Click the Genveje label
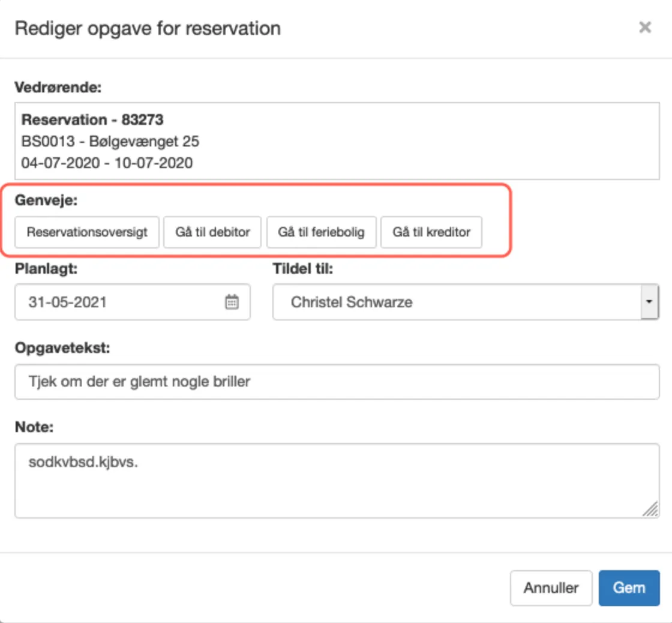 click(46, 201)
